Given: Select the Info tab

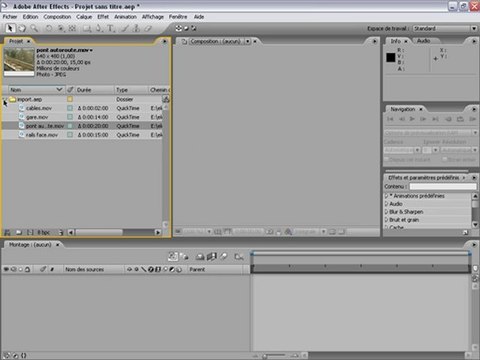Looking at the screenshot, I should [x=396, y=41].
